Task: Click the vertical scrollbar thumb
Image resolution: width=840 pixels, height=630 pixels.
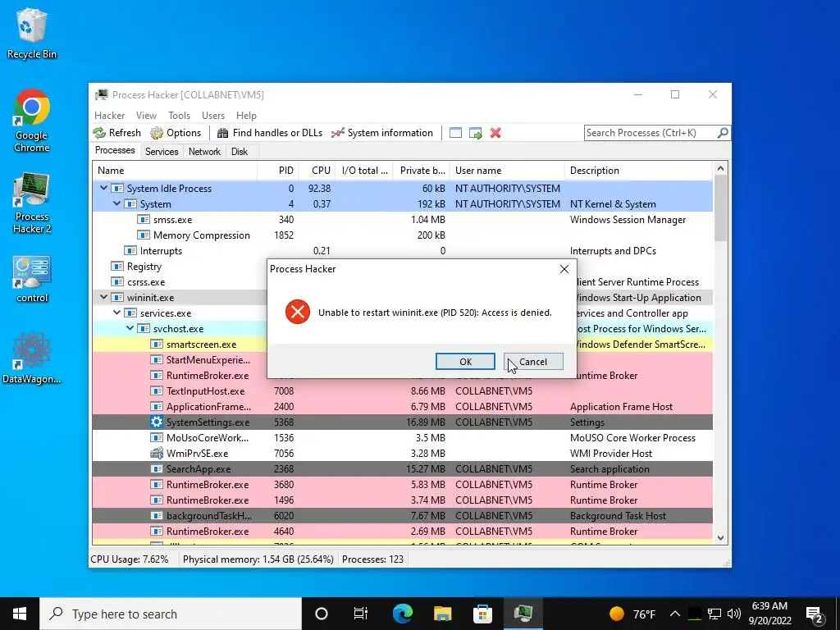Action: click(720, 208)
